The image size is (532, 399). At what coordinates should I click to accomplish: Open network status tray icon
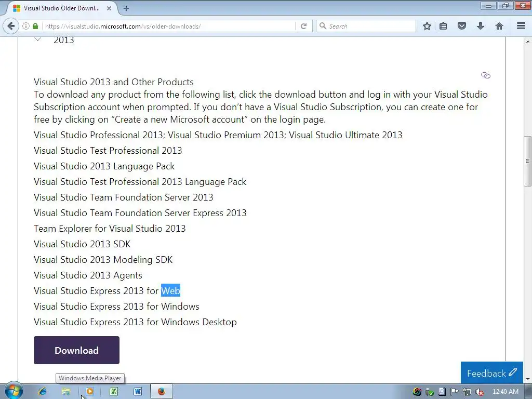click(467, 392)
